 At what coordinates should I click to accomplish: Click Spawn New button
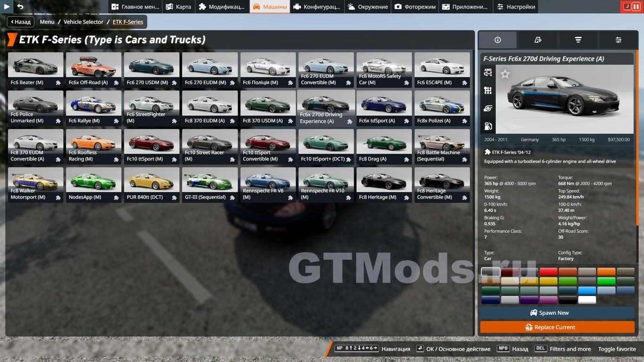pos(557,313)
